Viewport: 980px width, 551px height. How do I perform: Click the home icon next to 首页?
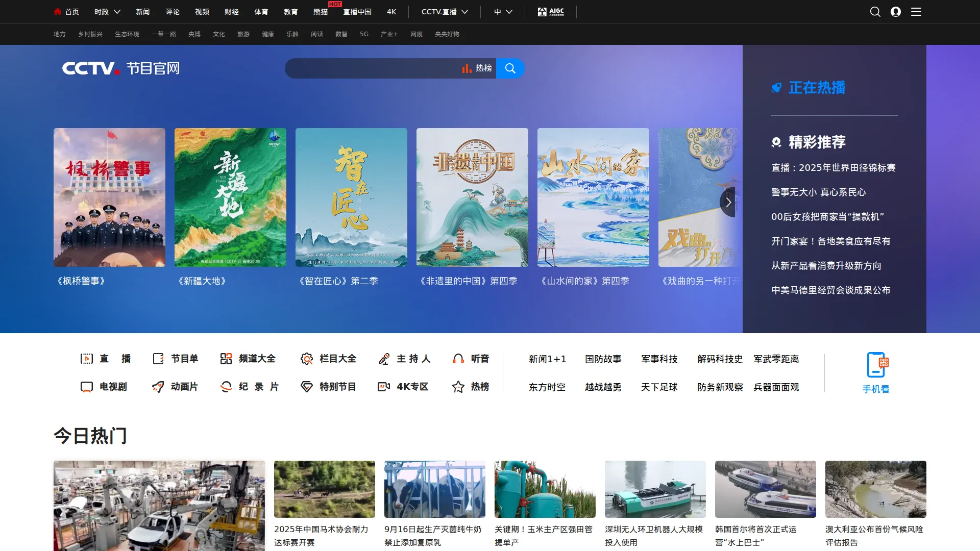(58, 11)
